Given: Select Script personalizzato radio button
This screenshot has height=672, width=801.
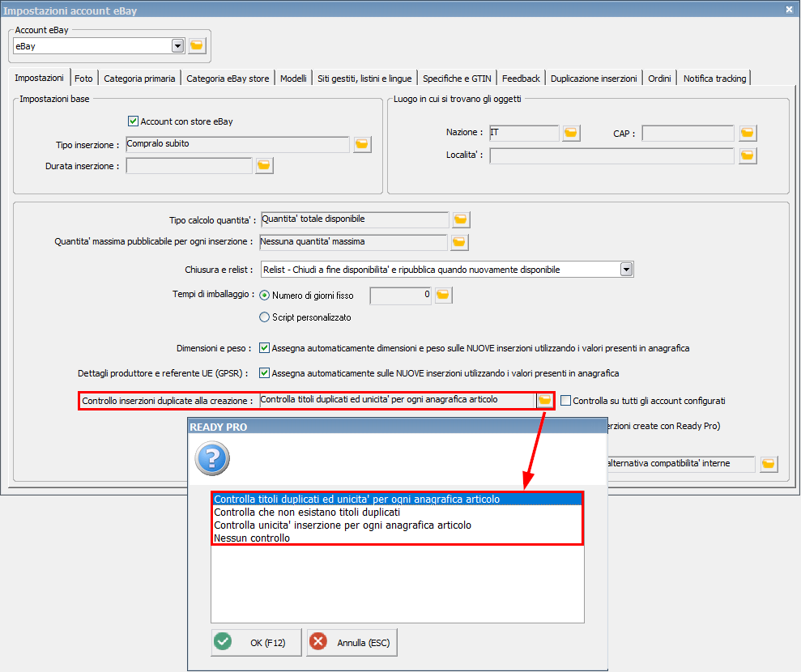Looking at the screenshot, I should point(265,317).
